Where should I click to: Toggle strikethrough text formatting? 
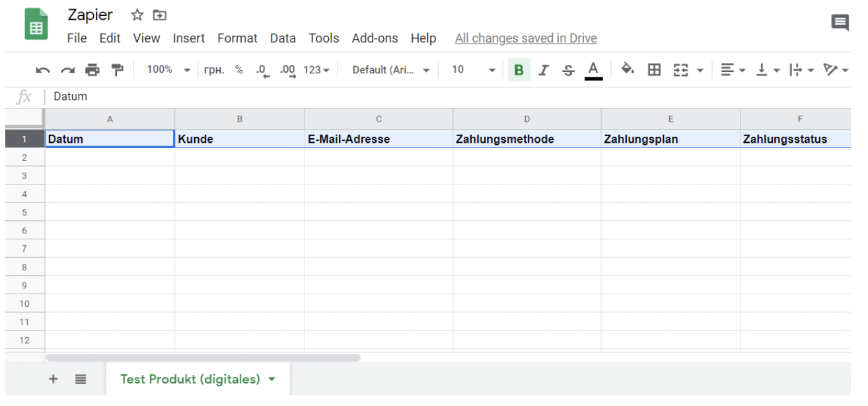(568, 70)
